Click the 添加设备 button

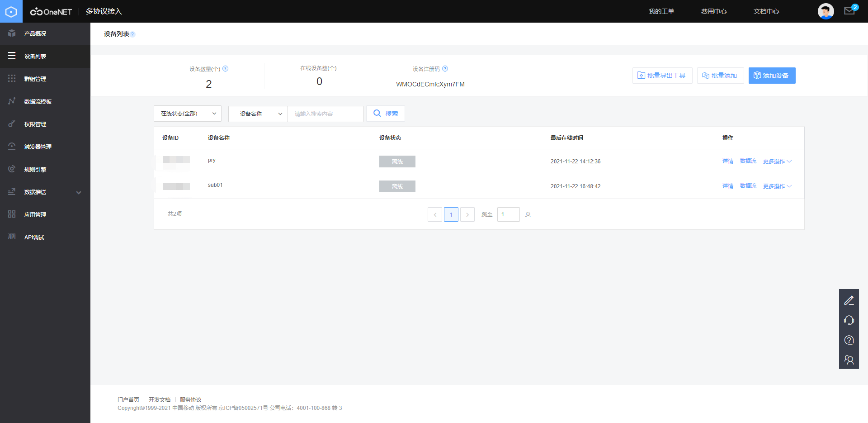point(772,76)
